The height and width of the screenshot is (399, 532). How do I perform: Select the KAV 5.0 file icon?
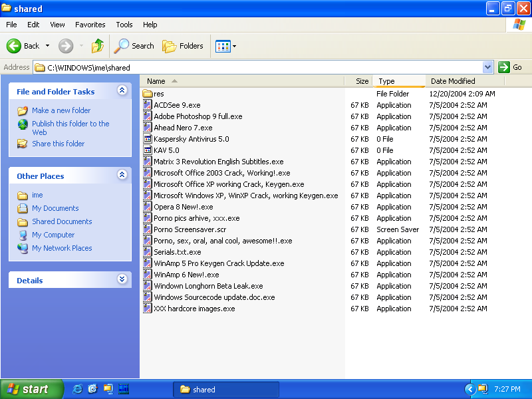click(147, 150)
